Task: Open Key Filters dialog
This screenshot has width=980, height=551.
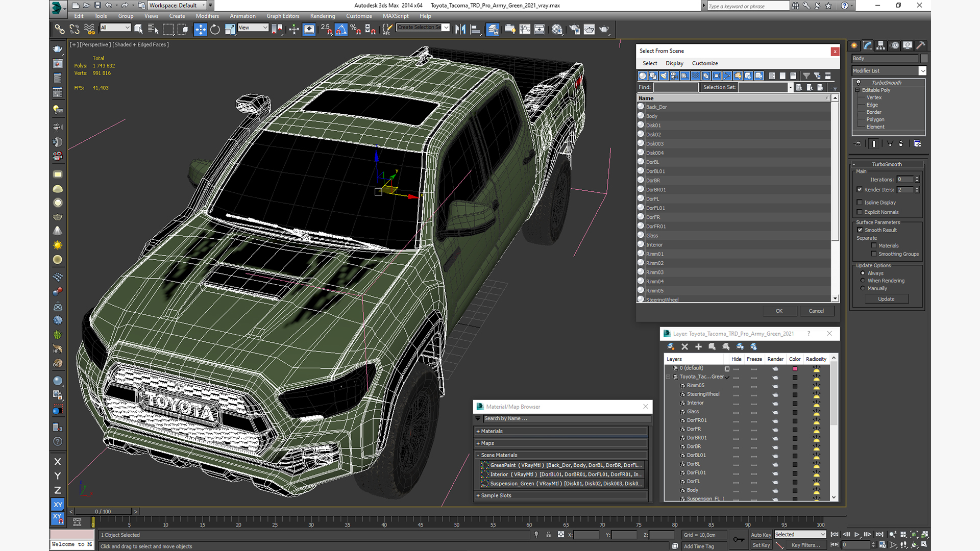Action: click(x=806, y=545)
